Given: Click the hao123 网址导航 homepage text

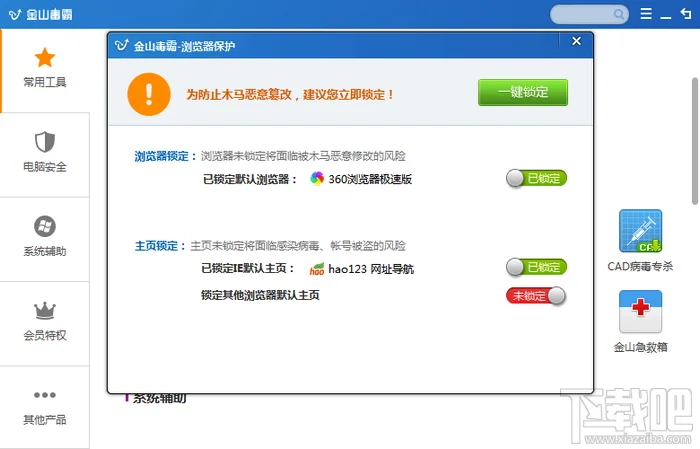Looking at the screenshot, I should pyautogui.click(x=371, y=268).
